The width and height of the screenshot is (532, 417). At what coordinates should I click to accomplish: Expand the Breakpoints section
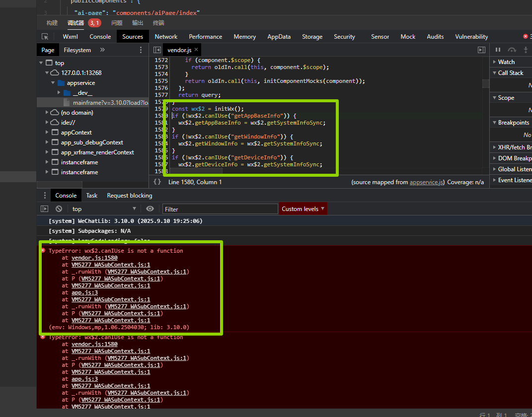(513, 123)
